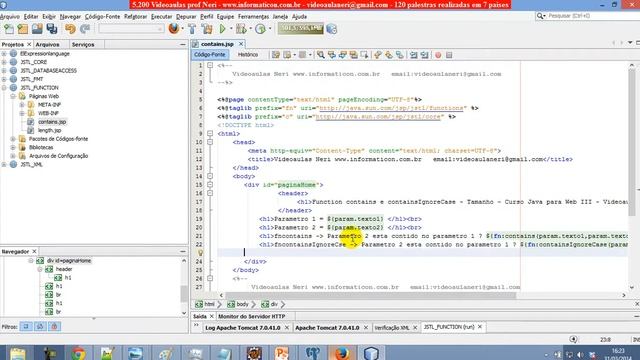Click the memory usage garbage collection bar
The height and width of the screenshot is (360, 640).
(x=300, y=29)
